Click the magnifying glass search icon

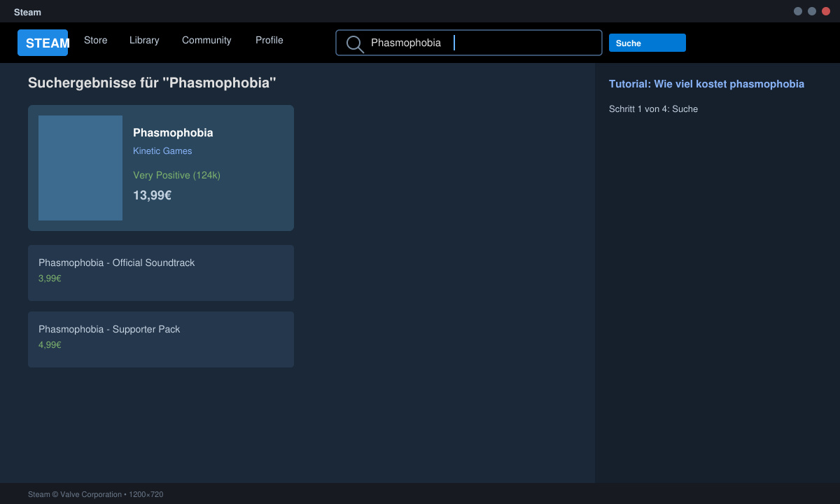click(355, 43)
